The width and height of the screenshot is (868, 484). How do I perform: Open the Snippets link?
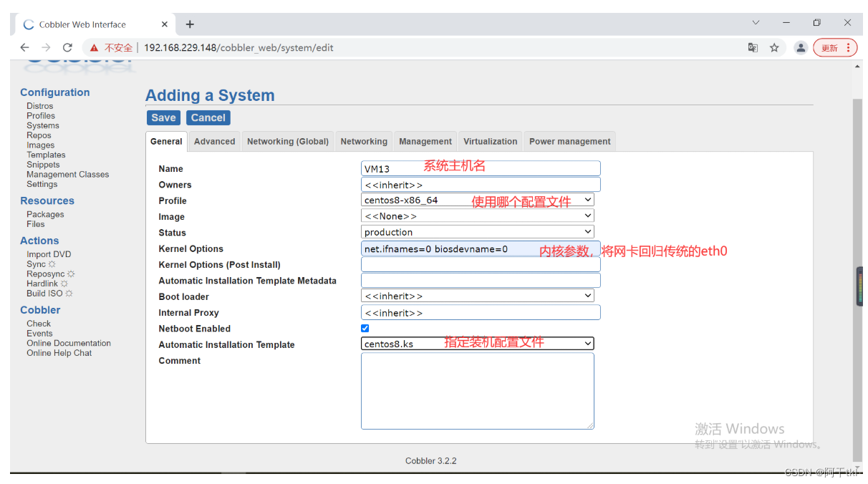pos(43,165)
